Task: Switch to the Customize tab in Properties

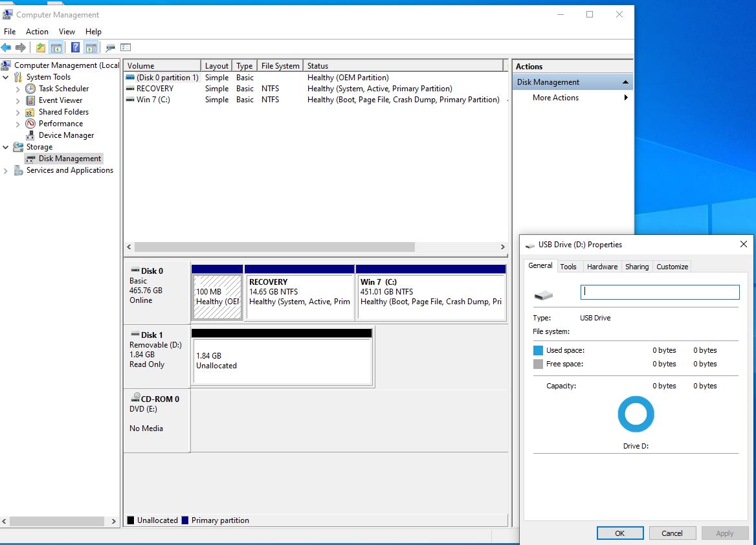Action: (672, 266)
